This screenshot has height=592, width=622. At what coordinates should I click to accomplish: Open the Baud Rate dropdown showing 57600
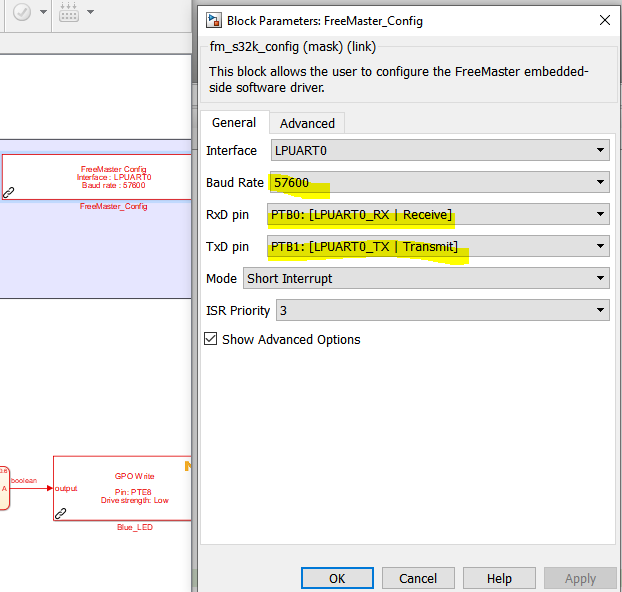(440, 182)
